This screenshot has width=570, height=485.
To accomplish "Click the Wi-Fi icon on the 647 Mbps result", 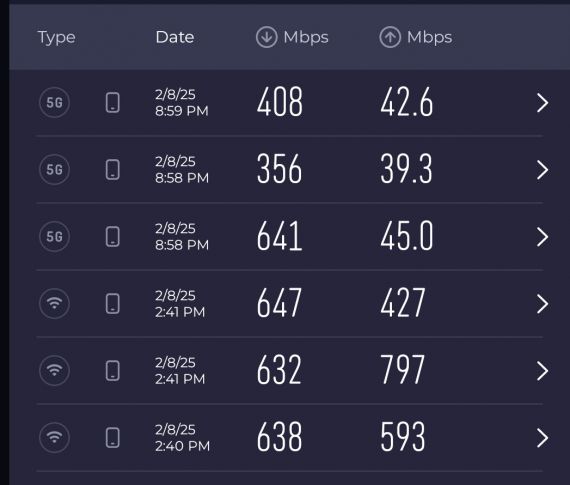I will pos(55,304).
